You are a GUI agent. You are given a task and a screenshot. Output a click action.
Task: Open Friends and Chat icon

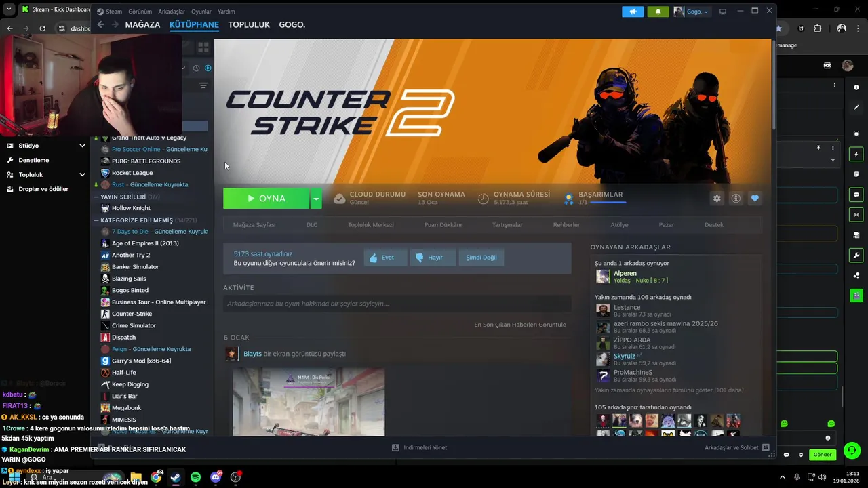[766, 447]
